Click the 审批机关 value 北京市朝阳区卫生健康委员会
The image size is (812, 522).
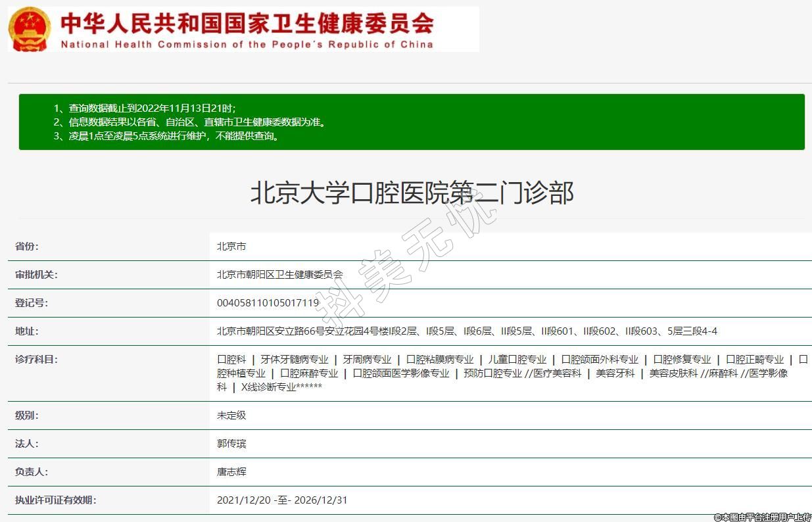[x=280, y=275]
